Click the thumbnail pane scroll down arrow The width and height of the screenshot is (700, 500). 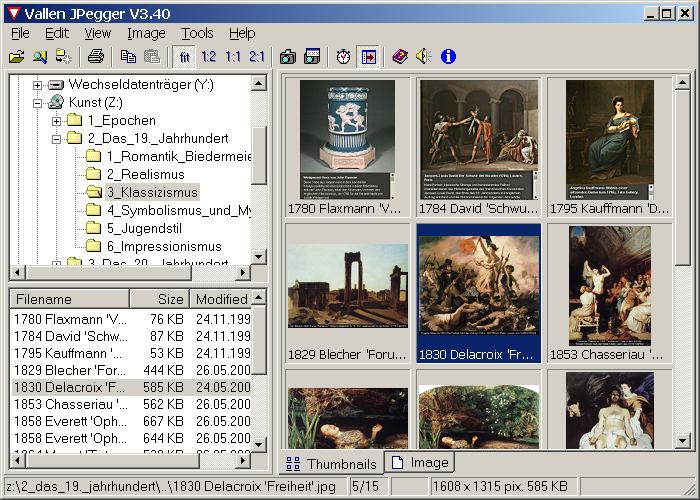click(x=683, y=441)
